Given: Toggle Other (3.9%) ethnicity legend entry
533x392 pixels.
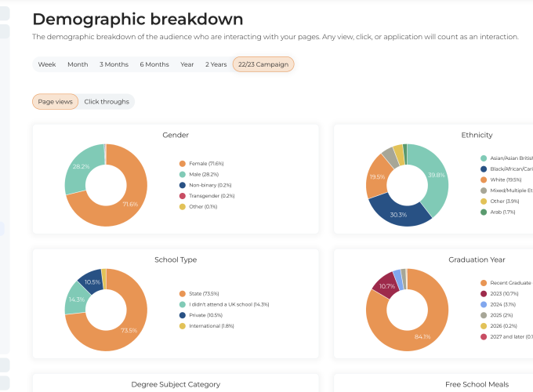Looking at the screenshot, I should pos(500,201).
